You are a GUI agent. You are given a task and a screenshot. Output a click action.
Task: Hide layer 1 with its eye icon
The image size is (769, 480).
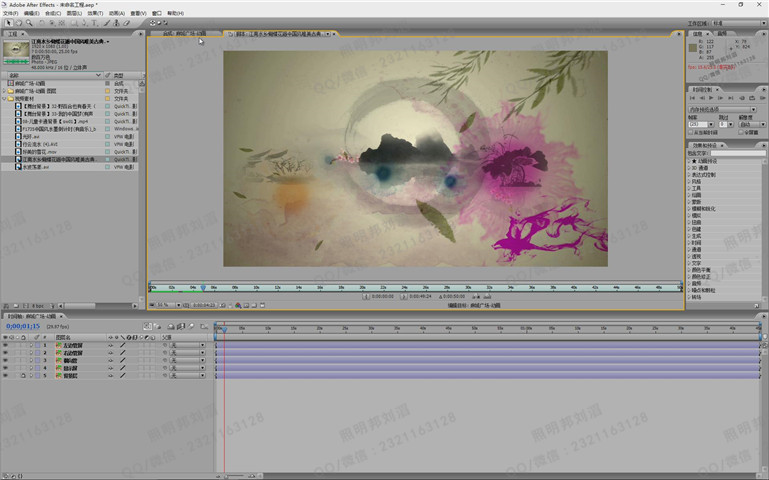coord(5,345)
